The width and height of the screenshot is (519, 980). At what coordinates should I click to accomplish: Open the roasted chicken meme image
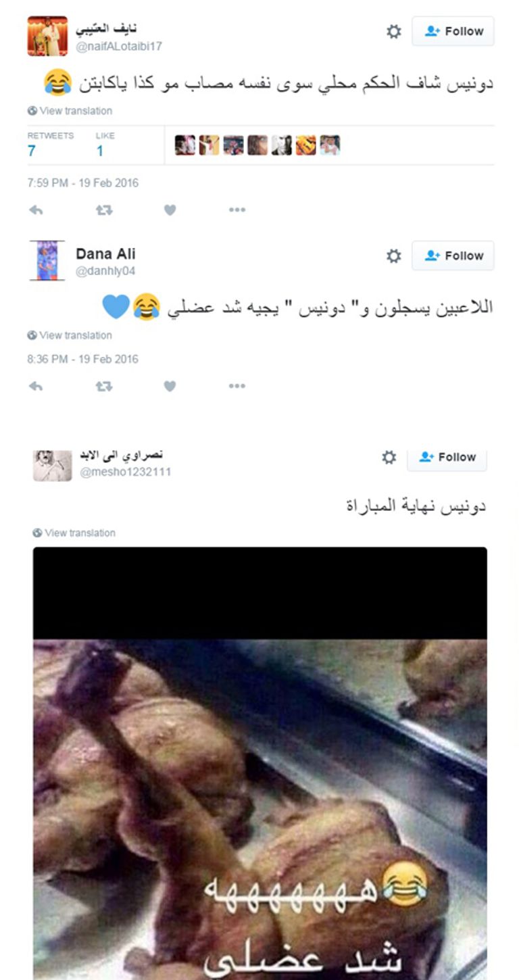point(260,763)
